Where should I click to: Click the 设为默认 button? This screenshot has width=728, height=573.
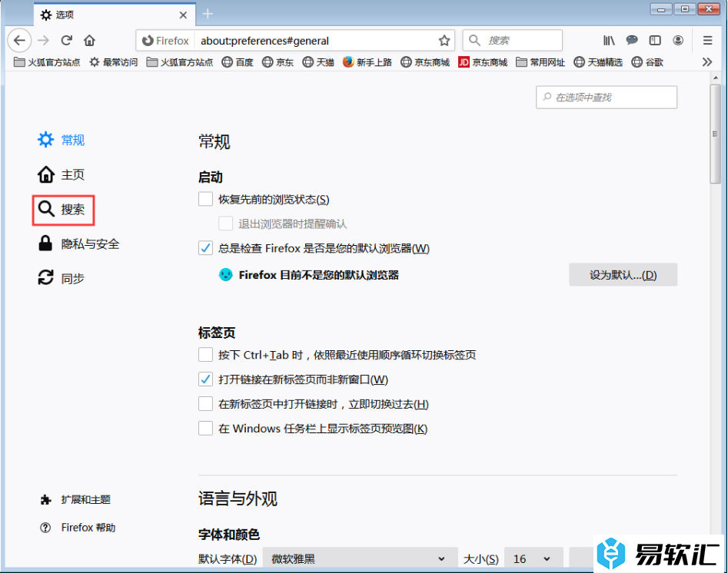(623, 275)
